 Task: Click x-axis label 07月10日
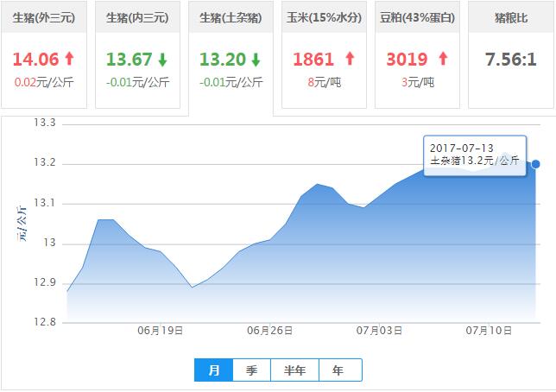(x=489, y=331)
